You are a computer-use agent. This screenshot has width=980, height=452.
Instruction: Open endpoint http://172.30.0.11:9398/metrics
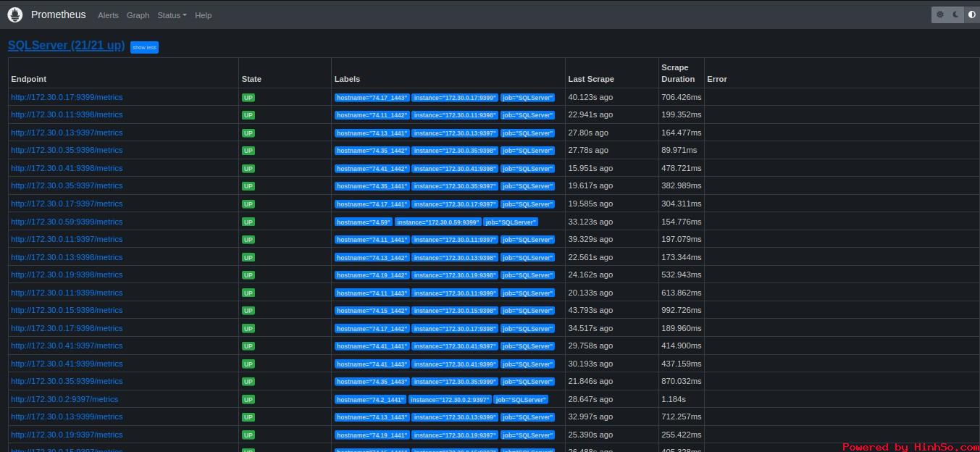[67, 114]
